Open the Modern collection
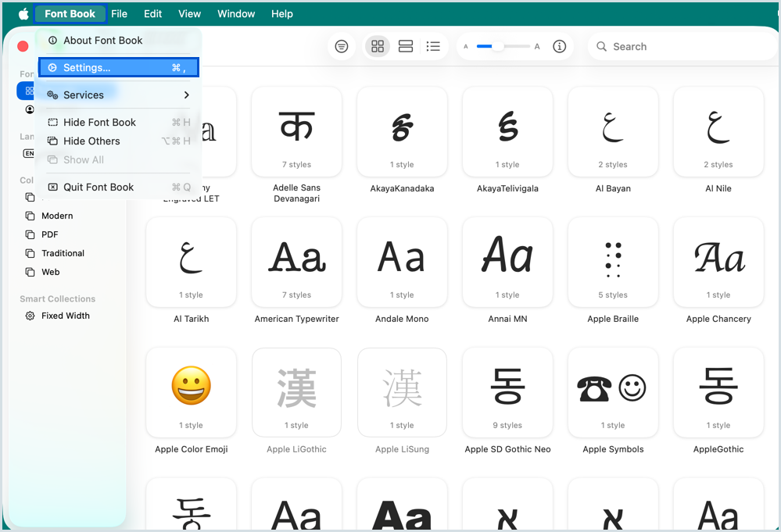Viewport: 781px width, 532px height. [56, 216]
